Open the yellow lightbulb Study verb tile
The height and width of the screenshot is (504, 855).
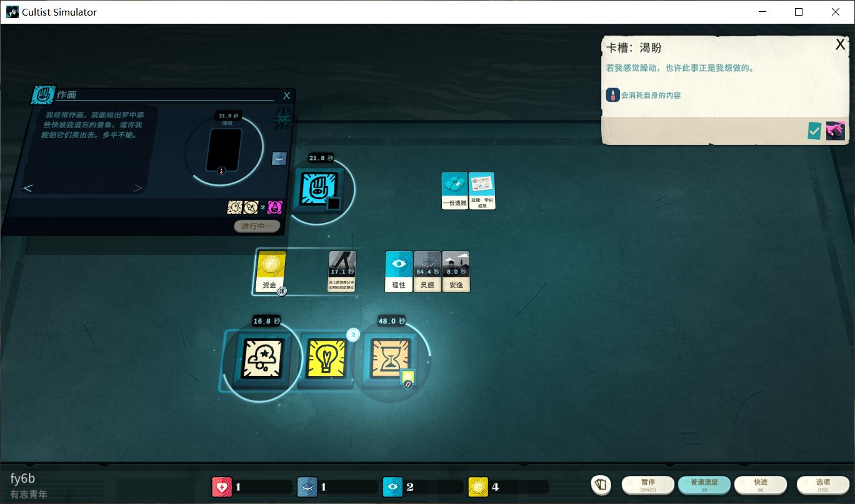tap(326, 358)
